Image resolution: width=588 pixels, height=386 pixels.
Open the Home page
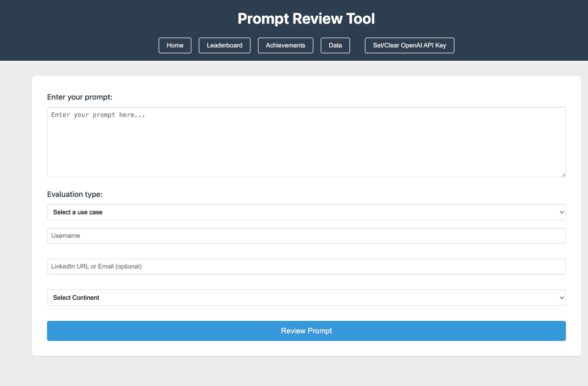click(x=175, y=45)
